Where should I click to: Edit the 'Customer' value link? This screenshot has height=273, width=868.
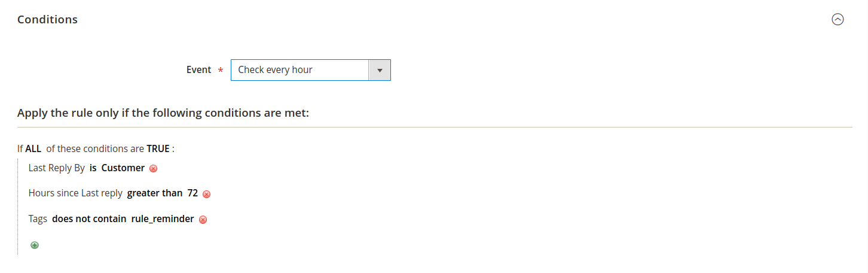[123, 168]
